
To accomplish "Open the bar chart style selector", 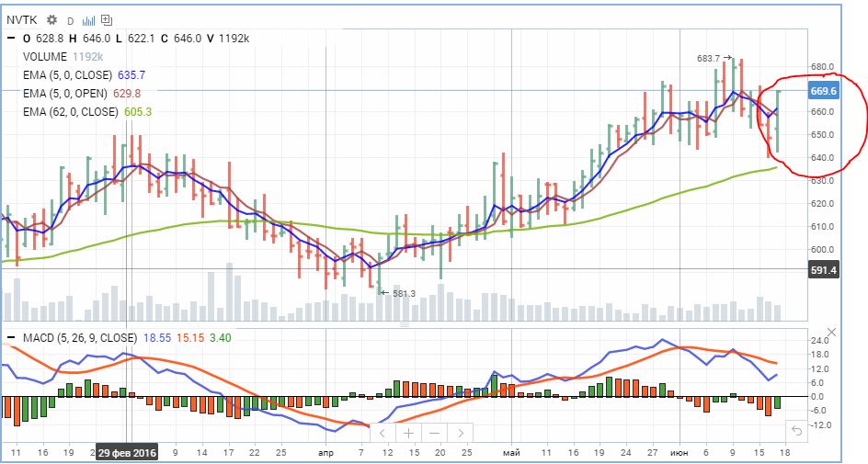I will 88,18.
